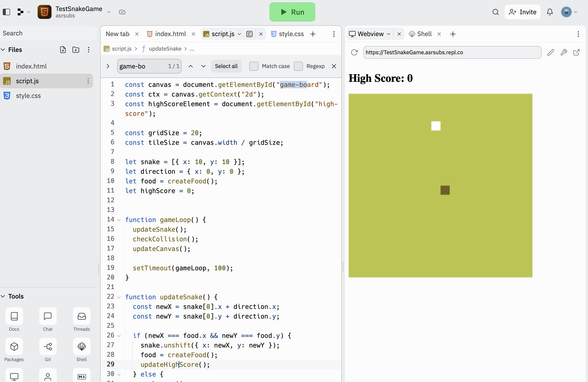Image resolution: width=588 pixels, height=382 pixels.
Task: Refresh the webview page
Action: point(354,52)
